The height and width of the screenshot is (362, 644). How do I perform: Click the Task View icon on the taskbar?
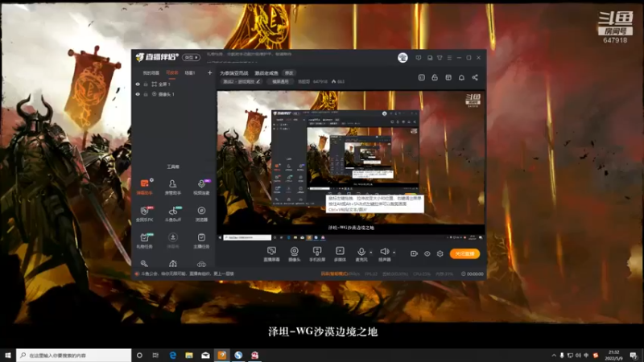(155, 355)
